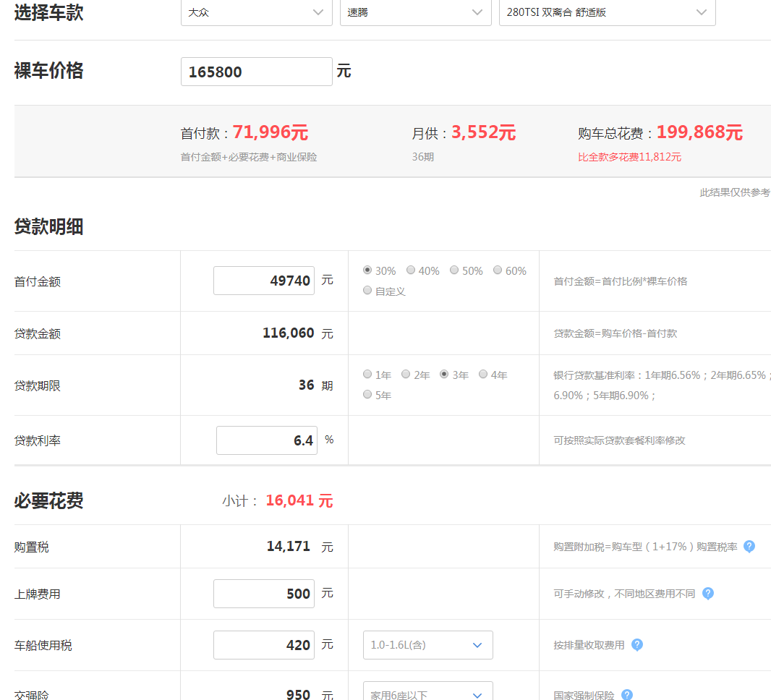This screenshot has height=700, width=771.
Task: Choose 3年 loan term
Action: (x=444, y=374)
